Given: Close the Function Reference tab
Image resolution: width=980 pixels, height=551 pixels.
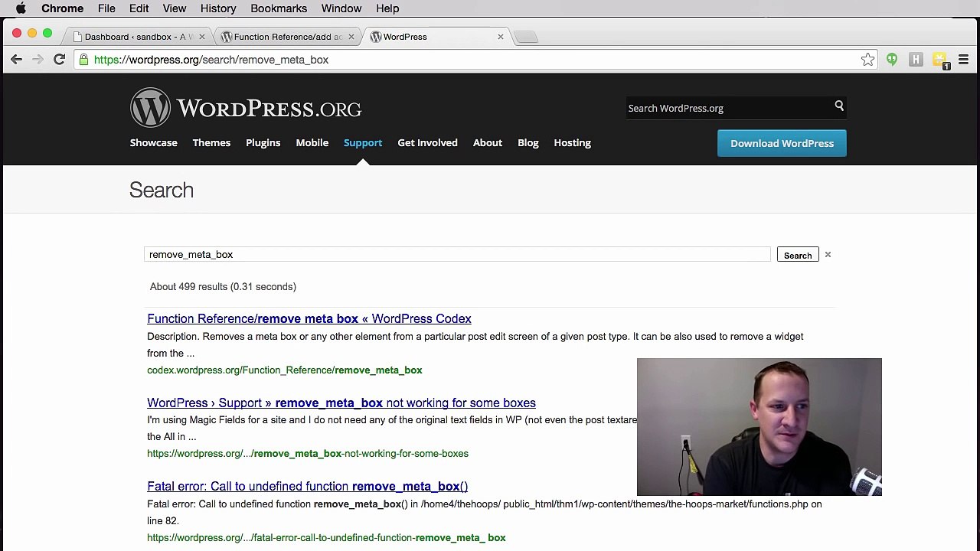Looking at the screenshot, I should (351, 37).
